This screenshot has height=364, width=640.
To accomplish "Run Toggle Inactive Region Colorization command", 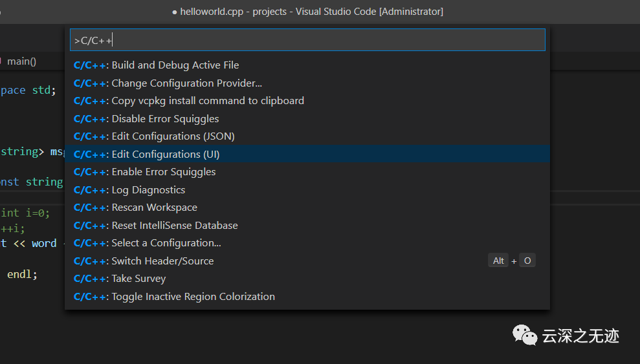I will (x=307, y=296).
